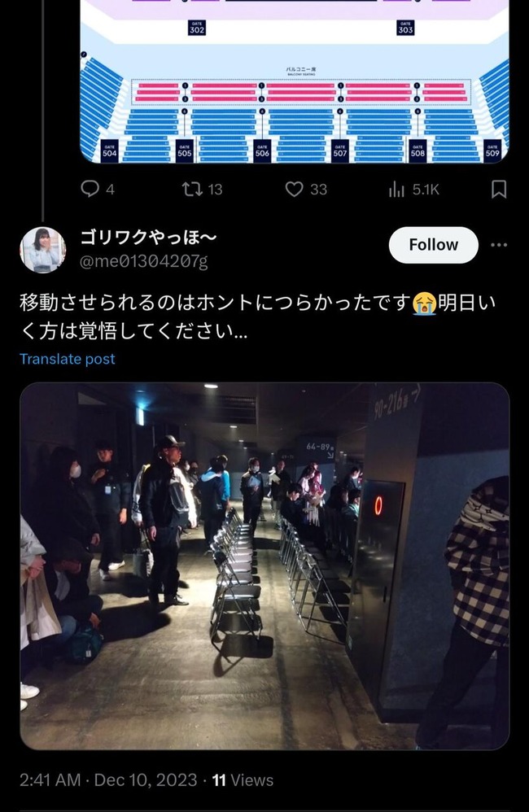Screen dimensions: 529x812
Task: Like the post with heart icon
Action: 295,189
